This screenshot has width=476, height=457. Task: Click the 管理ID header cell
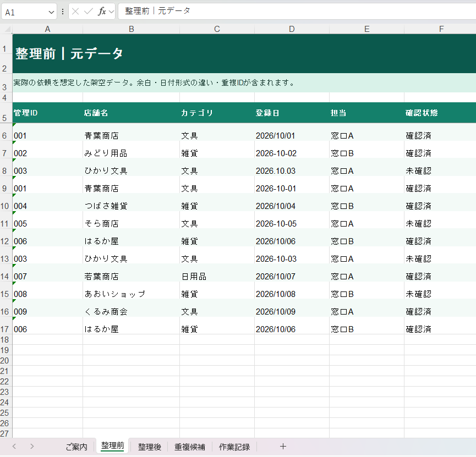coord(48,113)
